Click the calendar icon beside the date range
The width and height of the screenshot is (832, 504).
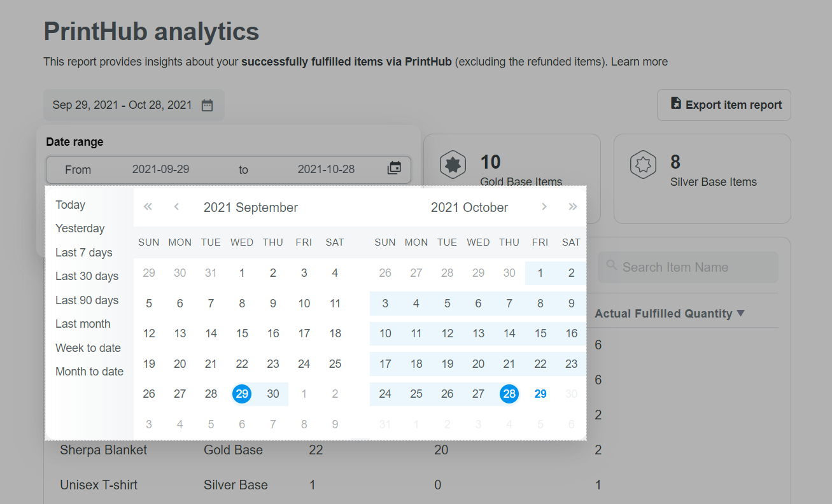click(207, 106)
